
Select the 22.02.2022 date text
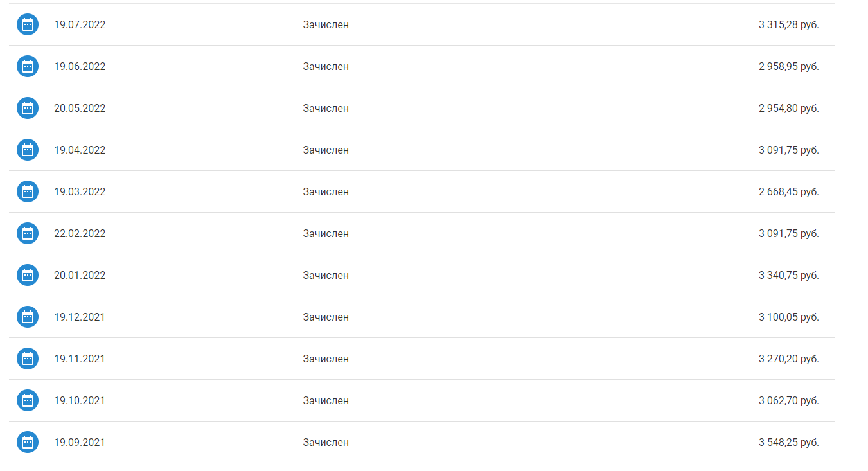click(80, 234)
